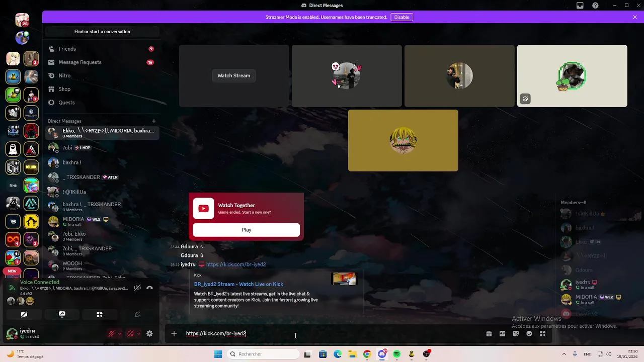Screen dimensions: 644x362
Task: Open the MIDORIA DM marked In a call
Action: coord(102,221)
